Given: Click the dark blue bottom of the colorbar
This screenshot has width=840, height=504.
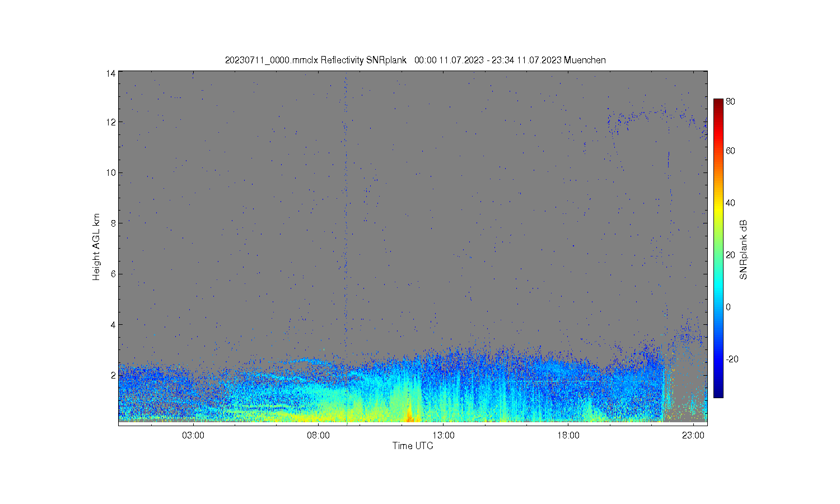Looking at the screenshot, I should click(718, 392).
